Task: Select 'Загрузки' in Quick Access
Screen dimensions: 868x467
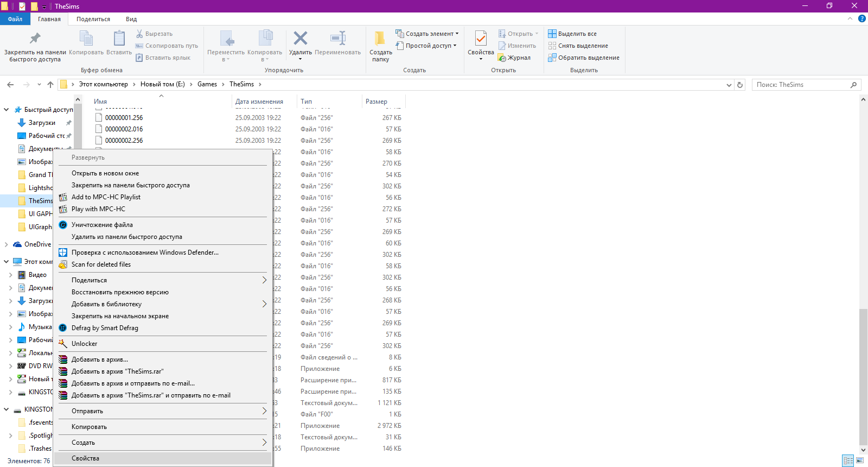Action: 42,123
